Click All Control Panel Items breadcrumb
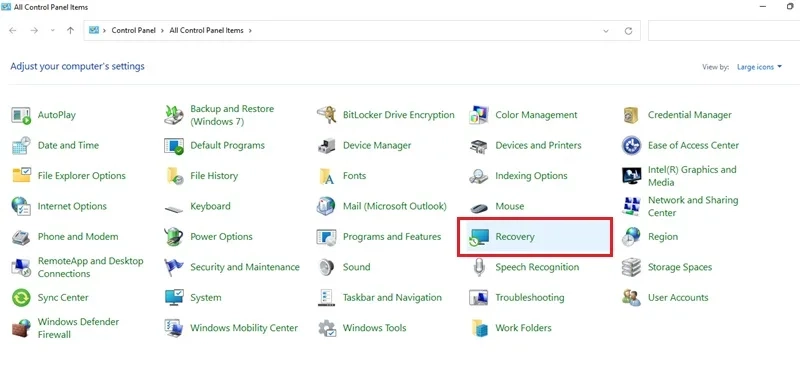 206,31
